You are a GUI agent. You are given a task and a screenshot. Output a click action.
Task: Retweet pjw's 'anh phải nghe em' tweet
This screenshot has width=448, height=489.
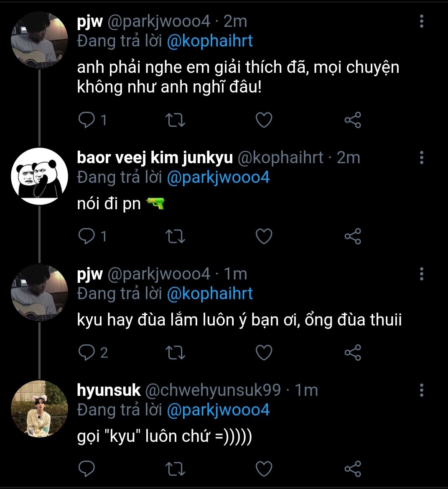(x=176, y=120)
